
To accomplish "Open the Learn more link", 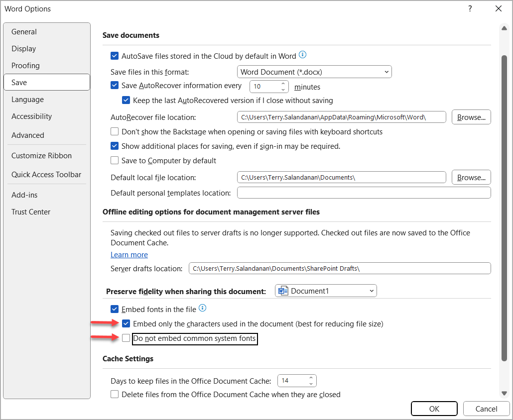I will 129,255.
